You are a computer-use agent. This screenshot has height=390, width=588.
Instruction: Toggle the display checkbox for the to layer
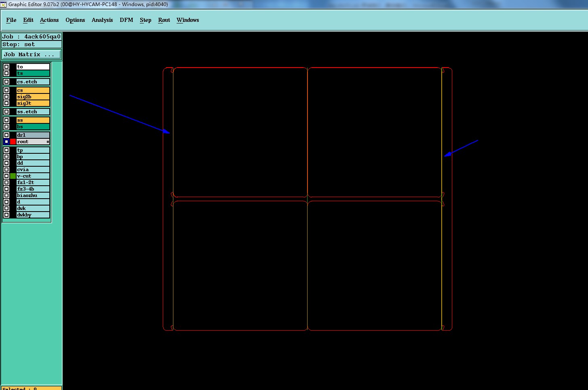click(x=6, y=67)
